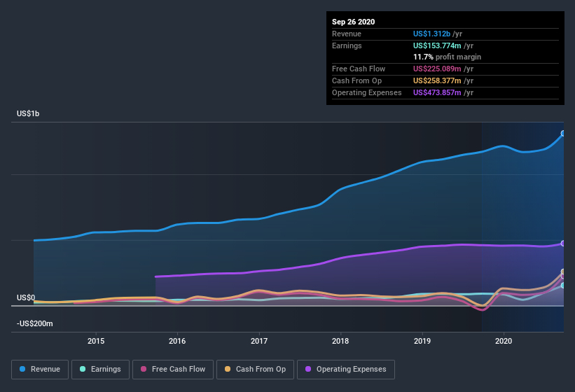The width and height of the screenshot is (575, 392).
Task: Click the -US$200m y-axis label
Action: coord(35,323)
